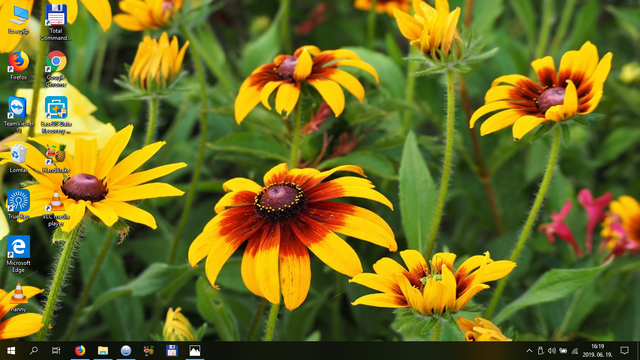Select the Lomtár recycle bin icon
Screen dimensions: 640x360
click(x=18, y=158)
